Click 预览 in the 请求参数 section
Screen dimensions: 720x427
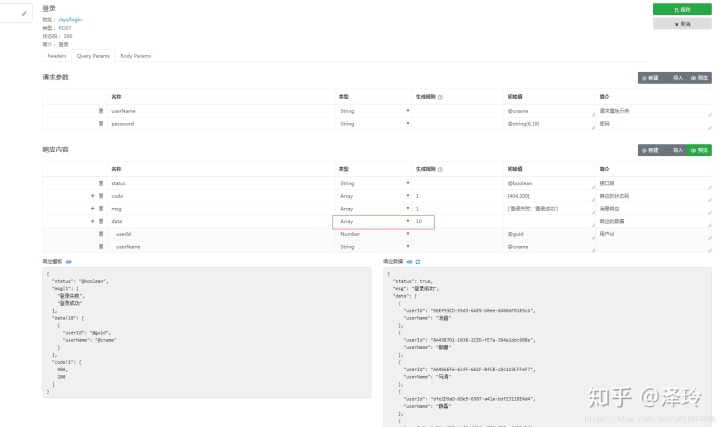699,78
